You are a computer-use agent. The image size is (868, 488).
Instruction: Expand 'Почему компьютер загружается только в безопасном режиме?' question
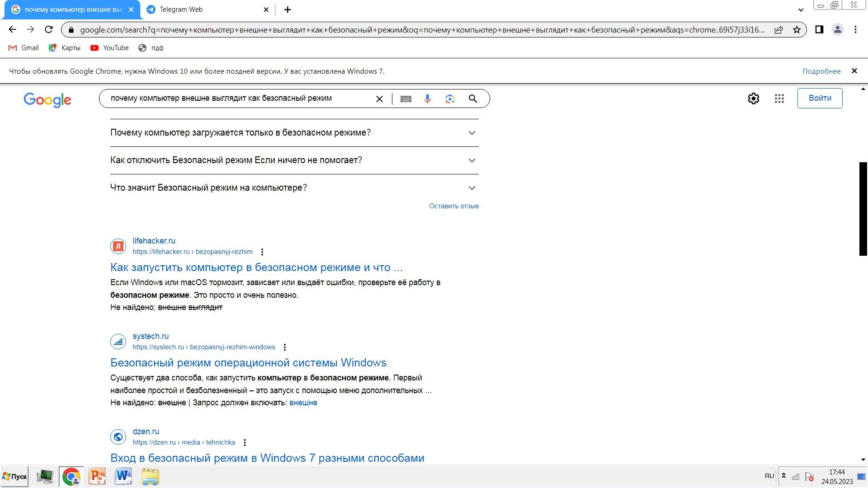click(x=472, y=132)
